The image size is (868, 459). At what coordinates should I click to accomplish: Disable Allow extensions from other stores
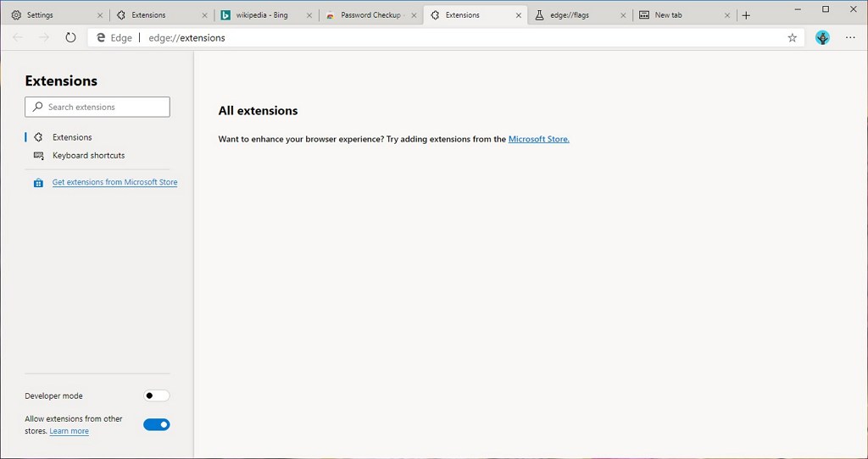coord(157,425)
